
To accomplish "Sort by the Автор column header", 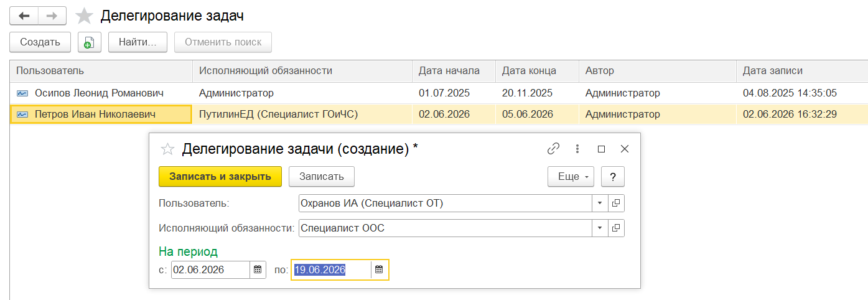I will point(658,71).
